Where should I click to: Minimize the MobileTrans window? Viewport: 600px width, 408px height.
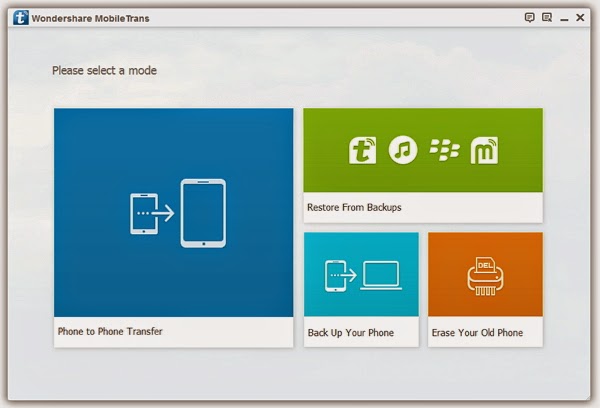[564, 19]
